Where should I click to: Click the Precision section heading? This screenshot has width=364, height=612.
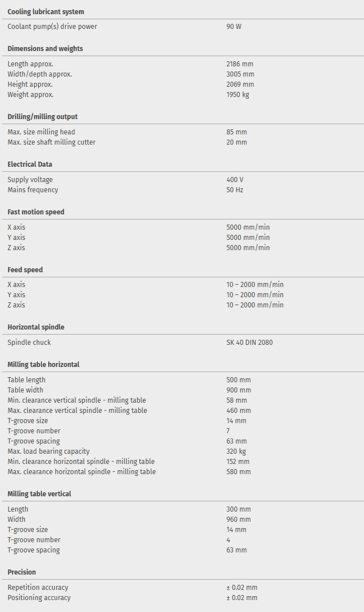pos(22,572)
